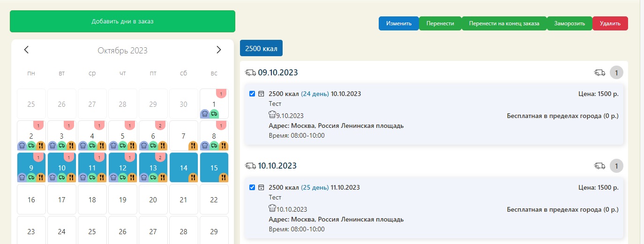Uncheck the 24 день order checkbox
644x244 pixels.
pos(252,94)
